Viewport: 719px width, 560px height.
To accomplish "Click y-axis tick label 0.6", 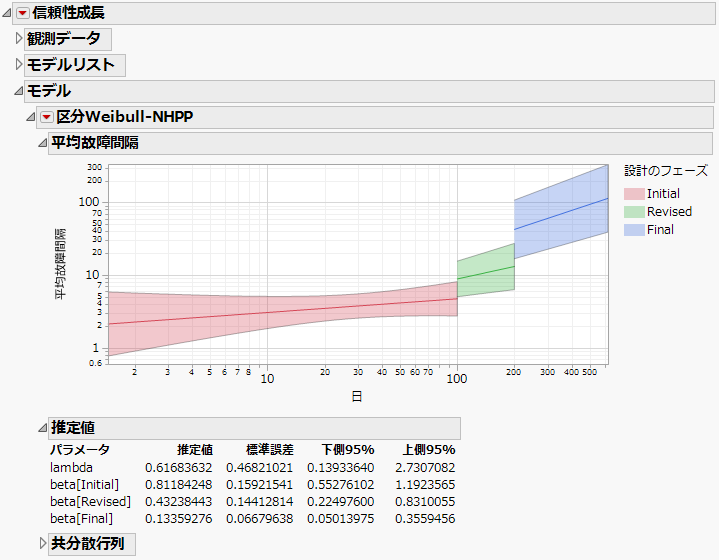I will 95,363.
